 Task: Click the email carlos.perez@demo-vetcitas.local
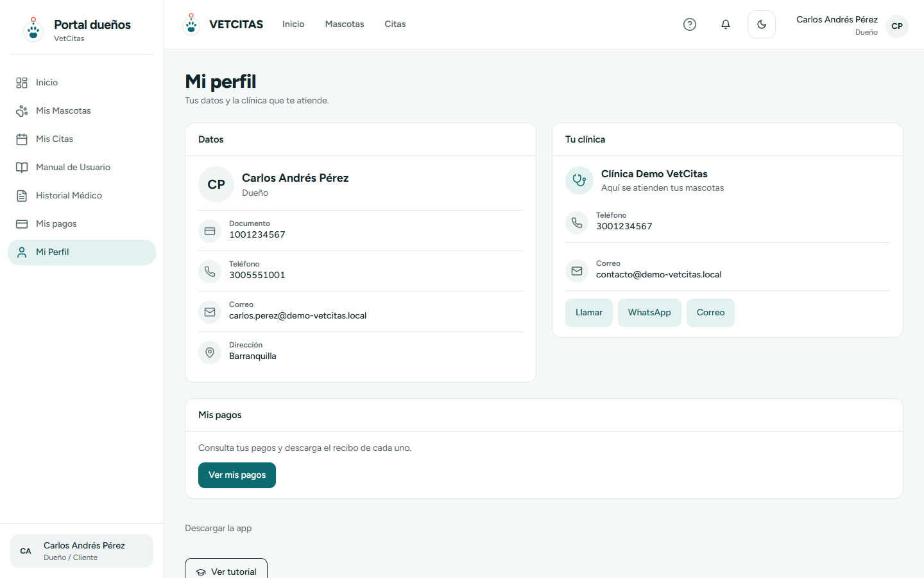click(x=298, y=316)
